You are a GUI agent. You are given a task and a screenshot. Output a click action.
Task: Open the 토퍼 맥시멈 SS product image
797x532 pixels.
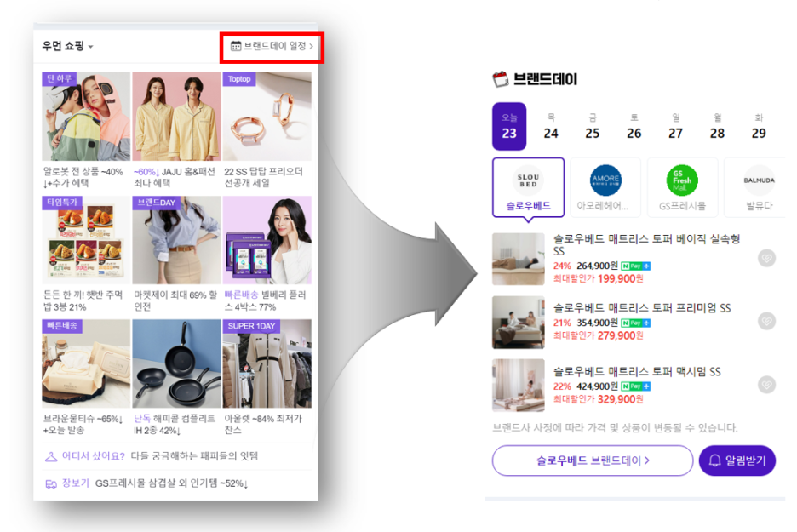(519, 385)
